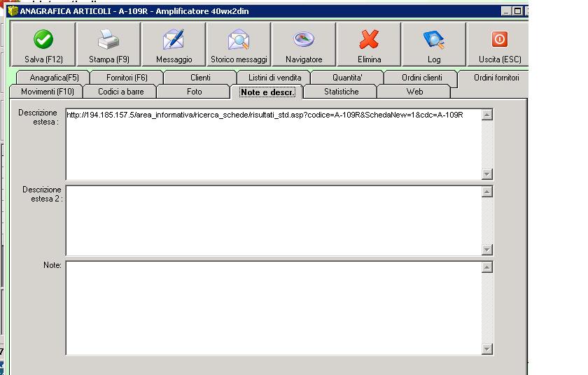
Task: Open the Messaggio envelope-and-pen button
Action: click(174, 44)
